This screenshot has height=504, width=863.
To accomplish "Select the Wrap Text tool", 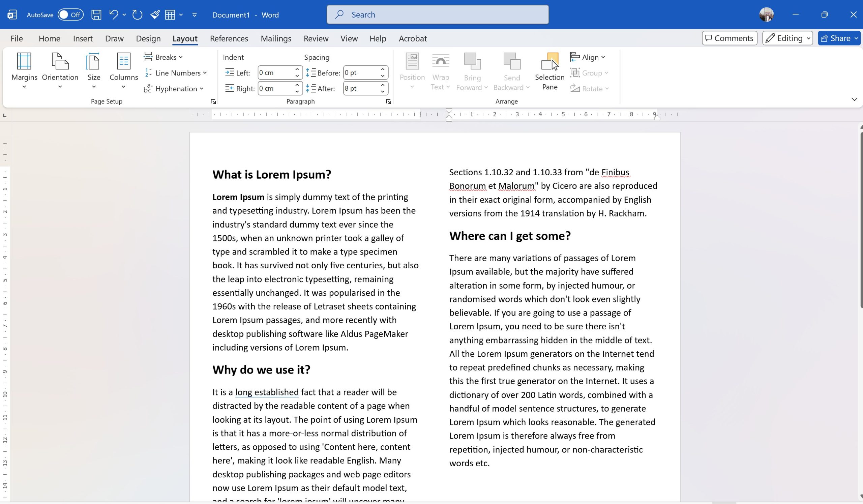I will tap(440, 71).
